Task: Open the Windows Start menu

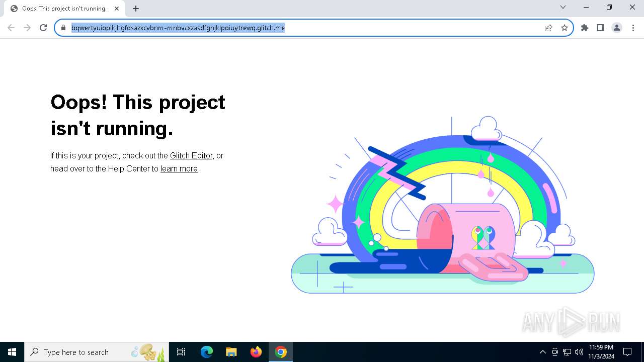Action: coord(12,352)
